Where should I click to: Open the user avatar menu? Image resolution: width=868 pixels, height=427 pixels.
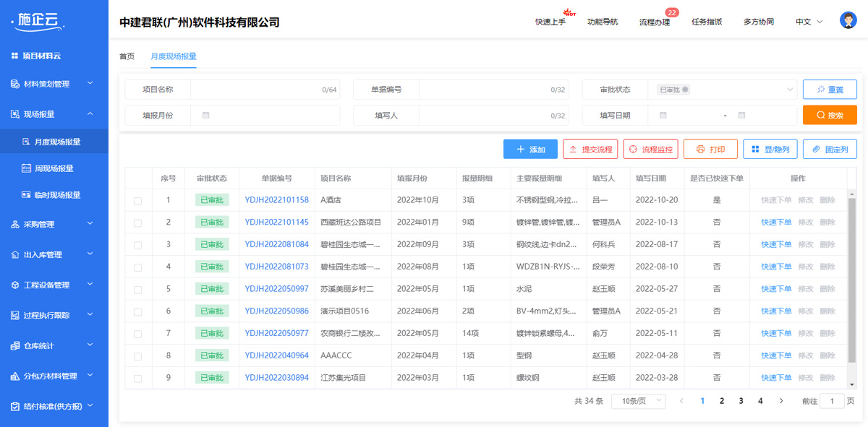tap(848, 20)
